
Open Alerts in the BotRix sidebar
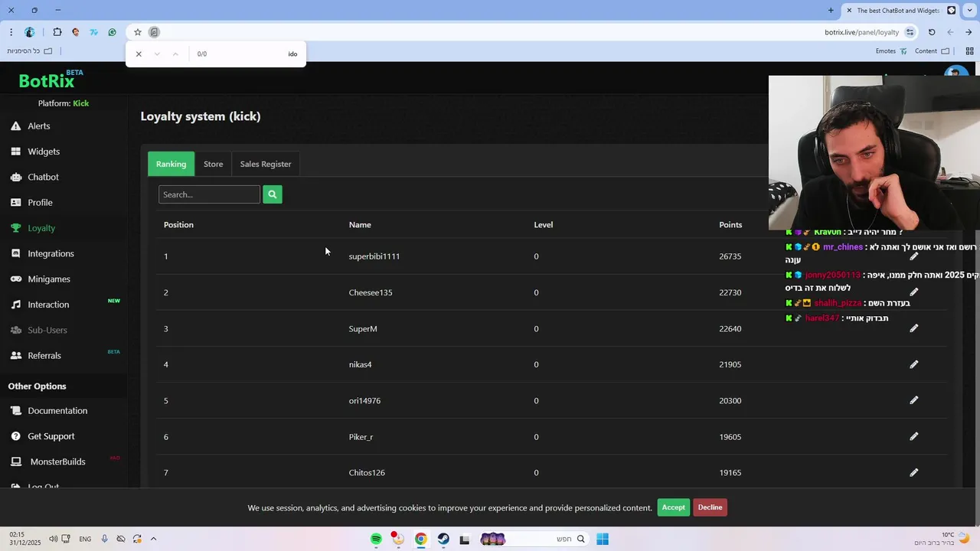click(38, 126)
